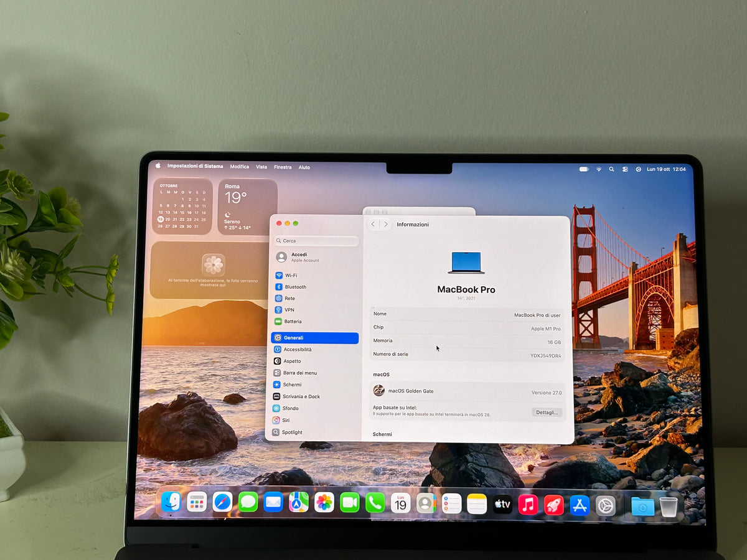Select Rete in the settings sidebar

(315, 299)
